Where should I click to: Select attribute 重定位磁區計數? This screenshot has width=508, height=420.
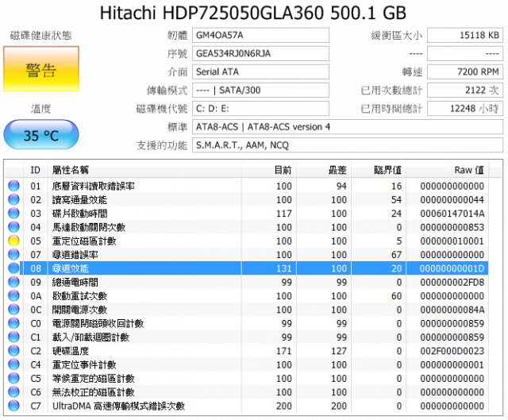[84, 241]
